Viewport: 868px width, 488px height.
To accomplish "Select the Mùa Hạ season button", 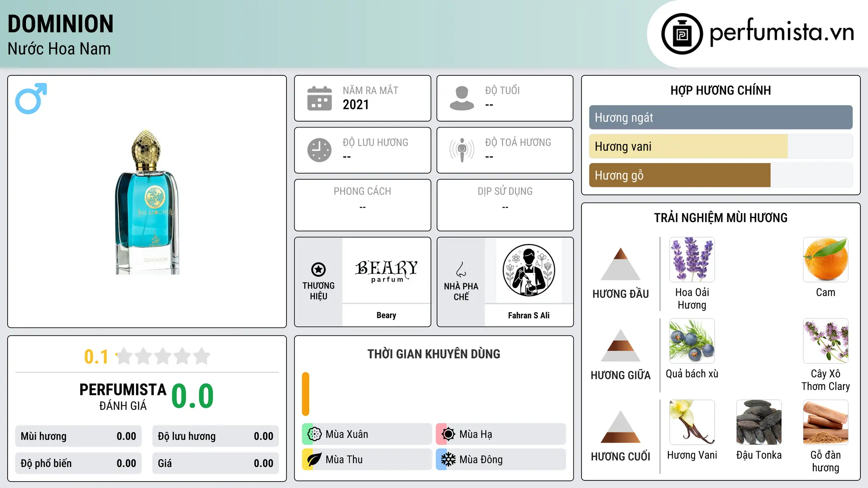I will (501, 434).
